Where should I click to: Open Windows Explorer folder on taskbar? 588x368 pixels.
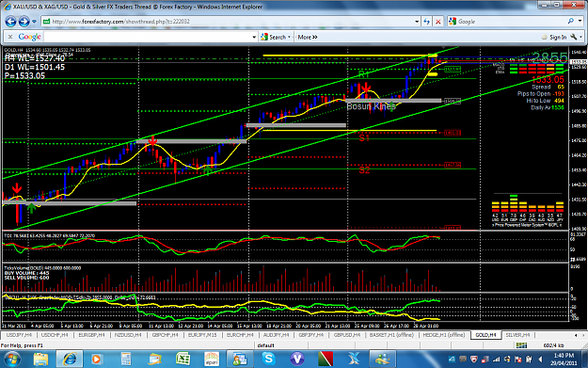click(40, 360)
